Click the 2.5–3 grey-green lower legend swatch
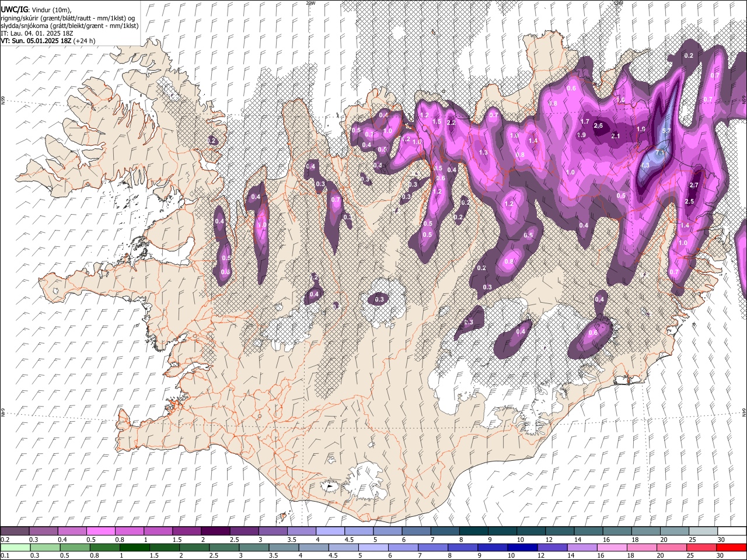The height and width of the screenshot is (560, 747). point(224,548)
